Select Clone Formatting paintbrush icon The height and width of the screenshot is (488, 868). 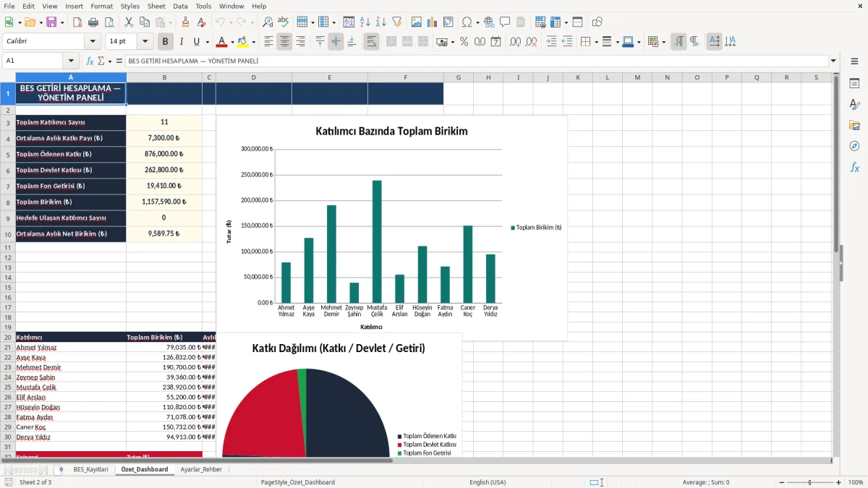point(186,22)
